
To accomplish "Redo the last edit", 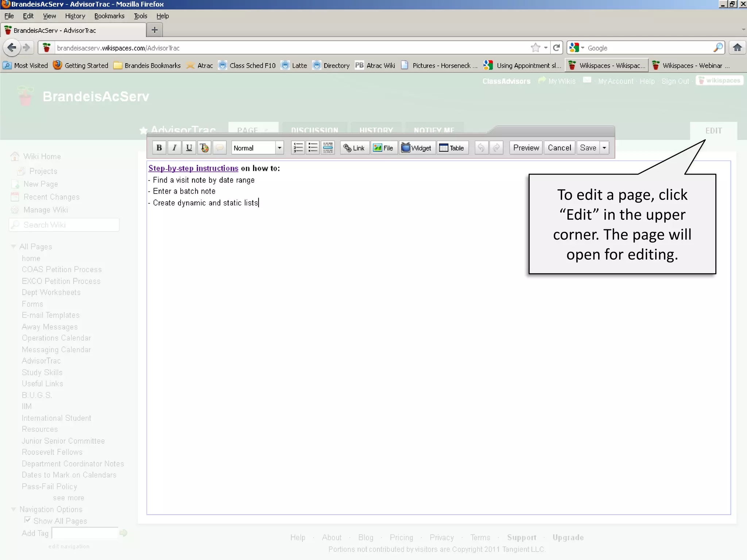I will [496, 148].
